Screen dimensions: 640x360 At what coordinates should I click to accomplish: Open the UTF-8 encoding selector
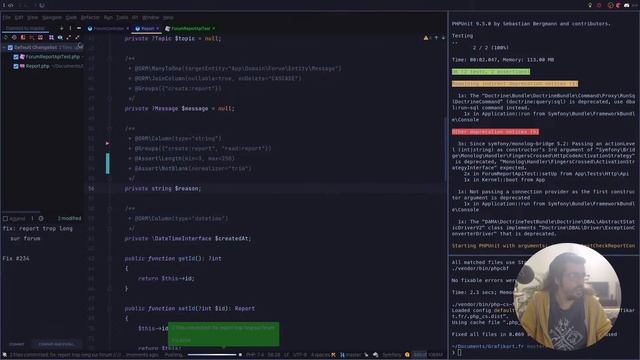pos(300,355)
